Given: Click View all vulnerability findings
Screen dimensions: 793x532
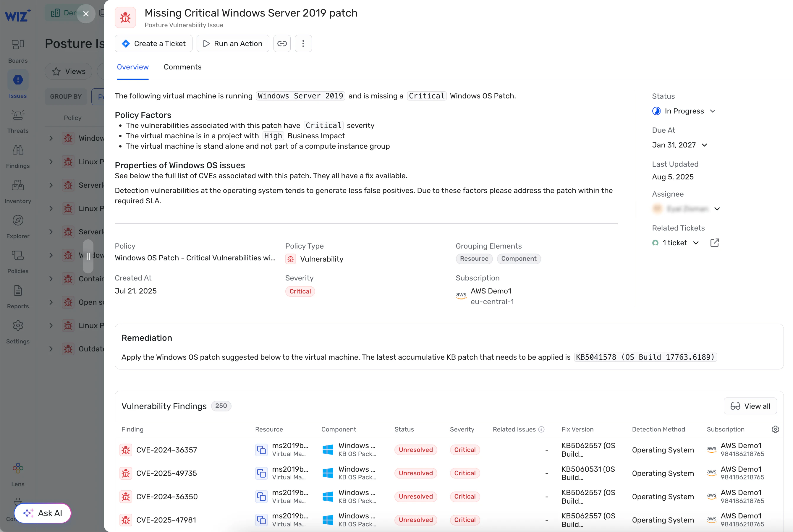Looking at the screenshot, I should [x=750, y=406].
